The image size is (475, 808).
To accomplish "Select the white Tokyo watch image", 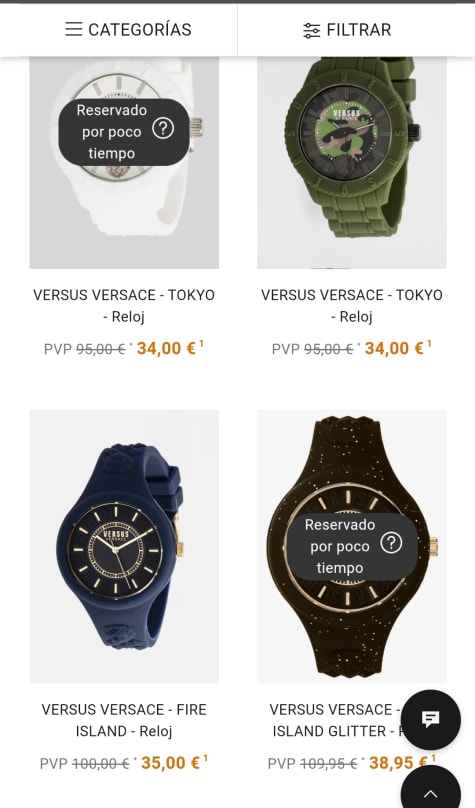I will pyautogui.click(x=124, y=163).
